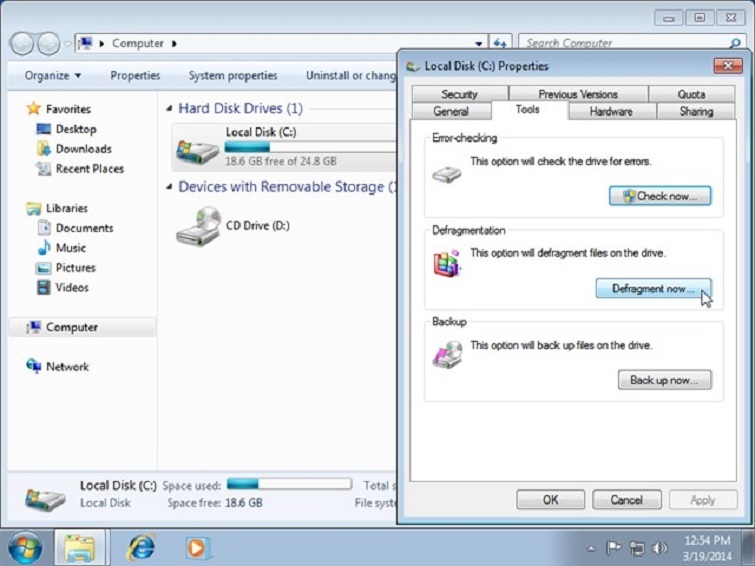Viewport: 755px width, 566px height.
Task: Collapse the Hard Disk Drives group
Action: click(x=170, y=109)
